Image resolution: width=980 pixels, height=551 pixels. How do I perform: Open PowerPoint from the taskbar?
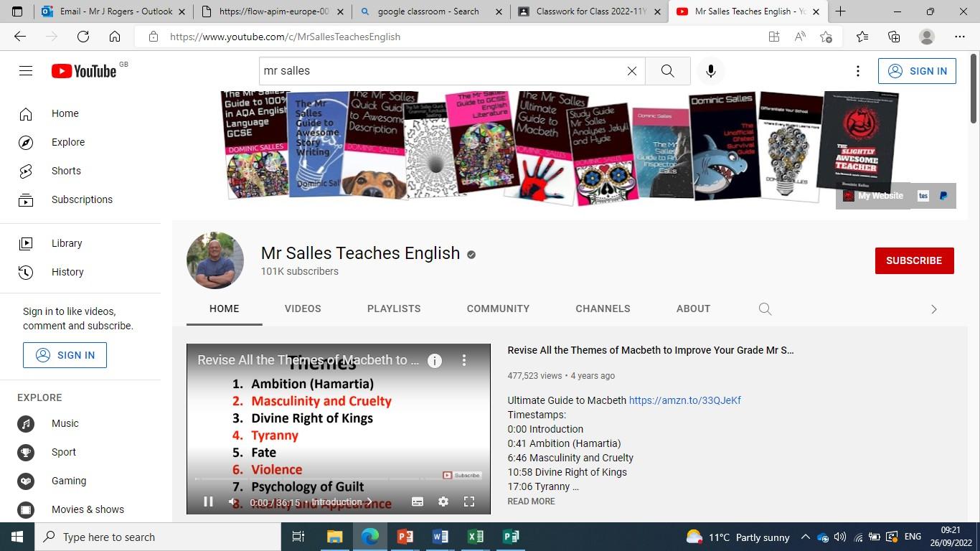(405, 537)
